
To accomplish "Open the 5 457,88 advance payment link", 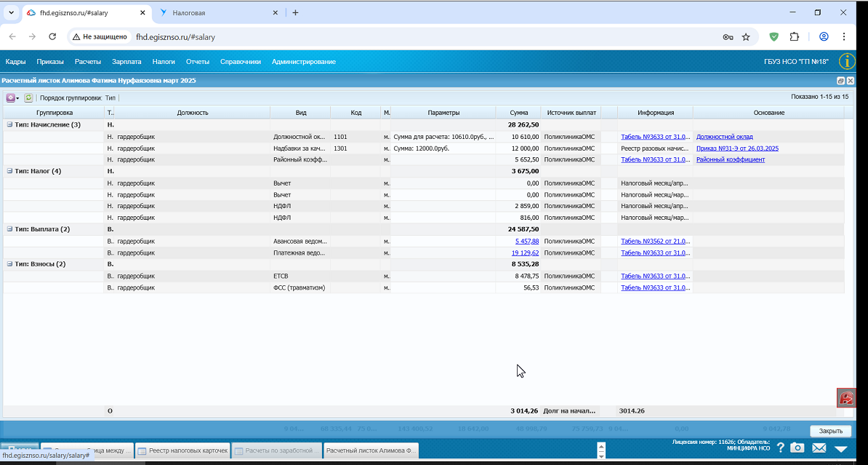I will coord(527,241).
